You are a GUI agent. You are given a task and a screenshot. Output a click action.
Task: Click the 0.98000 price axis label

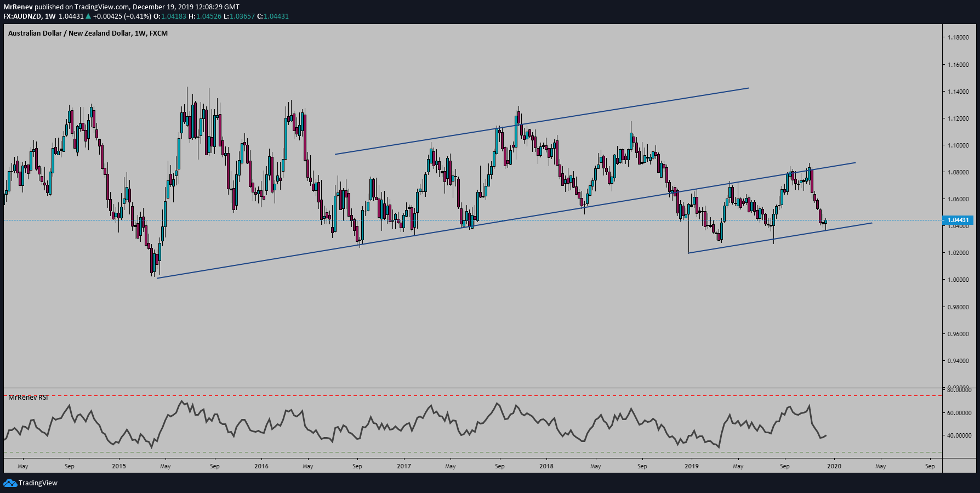point(958,307)
